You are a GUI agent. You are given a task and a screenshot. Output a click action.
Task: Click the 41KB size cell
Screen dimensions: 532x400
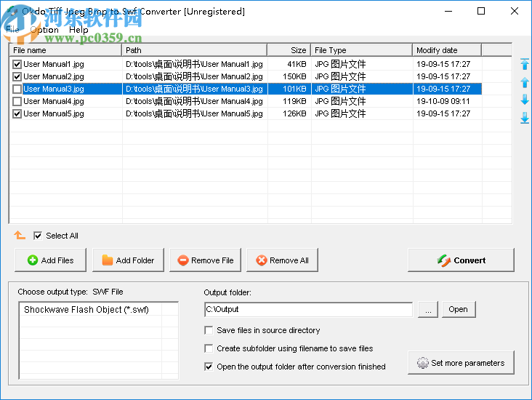click(x=297, y=64)
